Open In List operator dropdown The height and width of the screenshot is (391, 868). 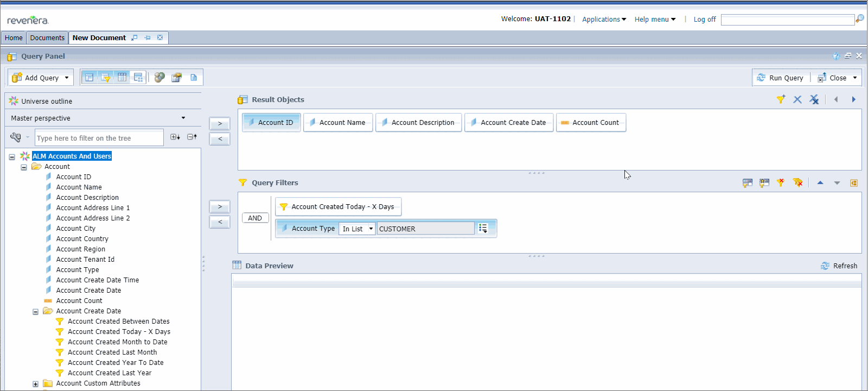[x=371, y=229]
